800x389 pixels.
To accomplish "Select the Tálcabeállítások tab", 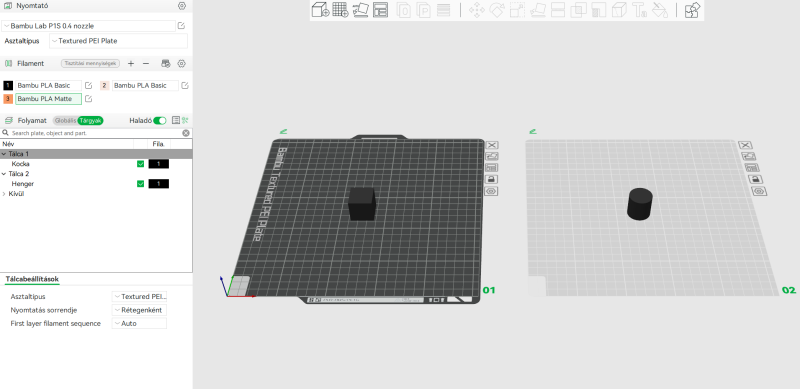I will click(x=32, y=279).
